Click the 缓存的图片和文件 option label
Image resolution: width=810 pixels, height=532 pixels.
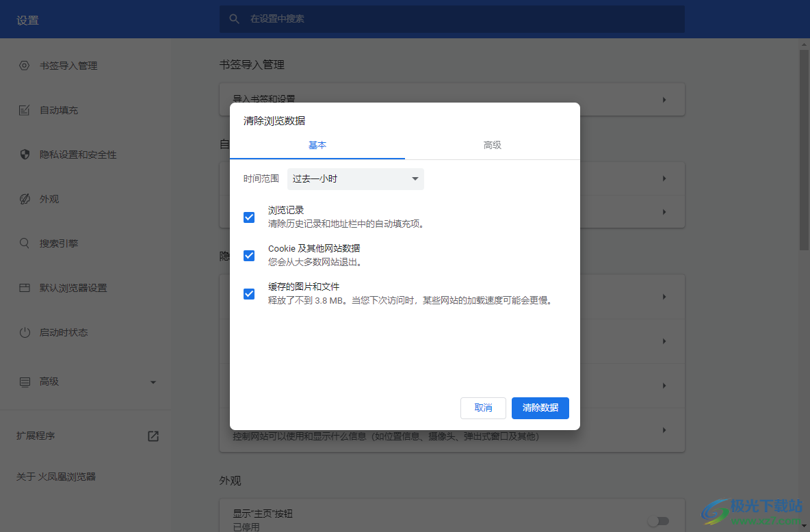[x=304, y=287]
